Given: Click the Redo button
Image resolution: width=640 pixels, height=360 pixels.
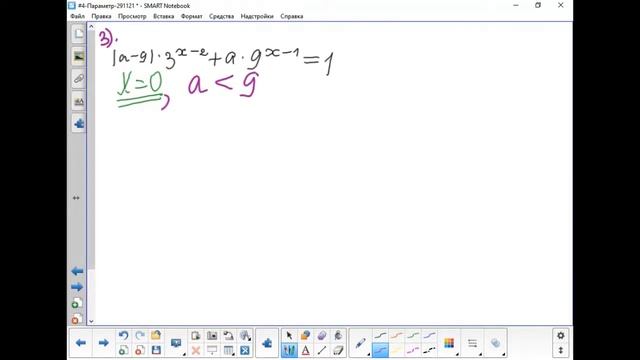Looking at the screenshot, I should pyautogui.click(x=140, y=336).
